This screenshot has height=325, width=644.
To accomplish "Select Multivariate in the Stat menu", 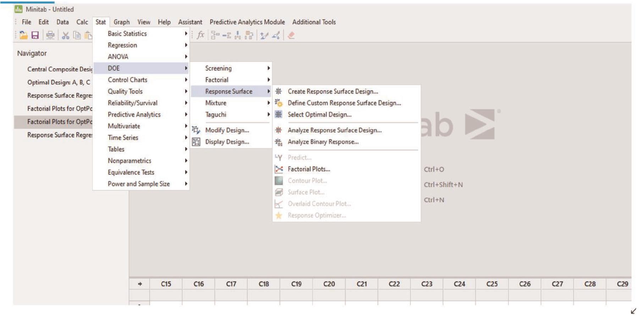I will click(x=141, y=126).
